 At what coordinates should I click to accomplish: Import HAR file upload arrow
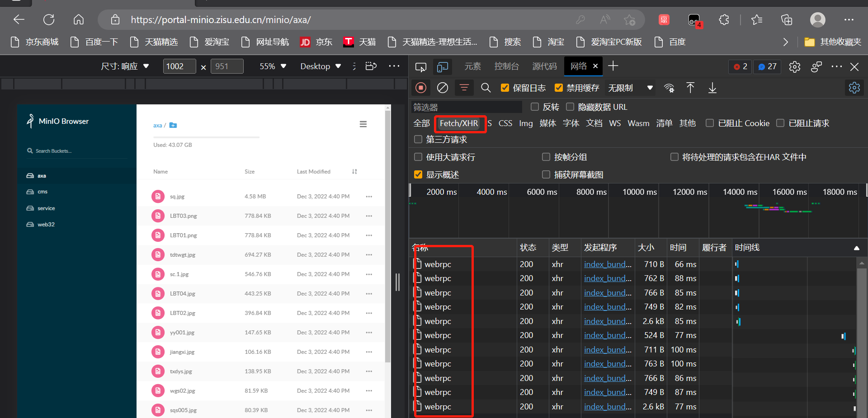tap(690, 88)
